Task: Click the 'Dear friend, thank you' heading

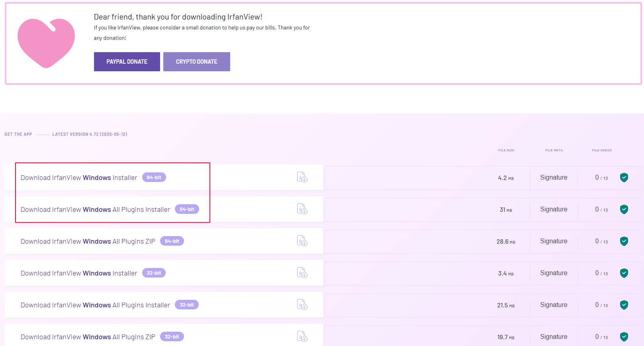Action: tap(178, 17)
